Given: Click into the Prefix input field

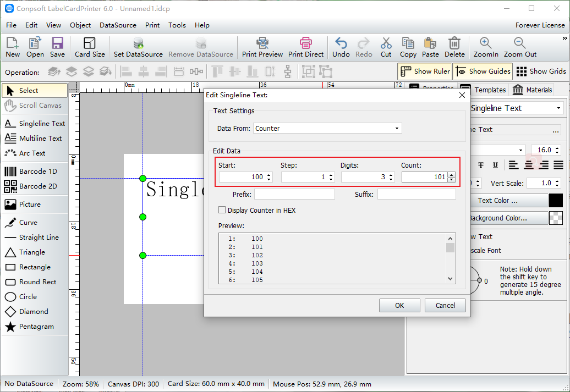Looking at the screenshot, I should click(x=294, y=195).
